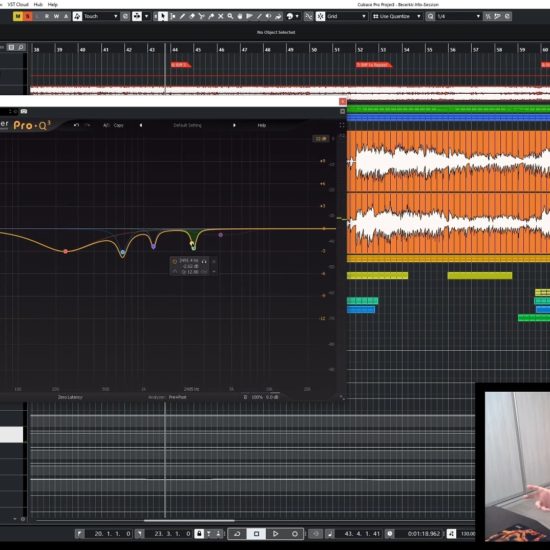
Task: Toggle Snap on/off button
Action: [x=320, y=16]
